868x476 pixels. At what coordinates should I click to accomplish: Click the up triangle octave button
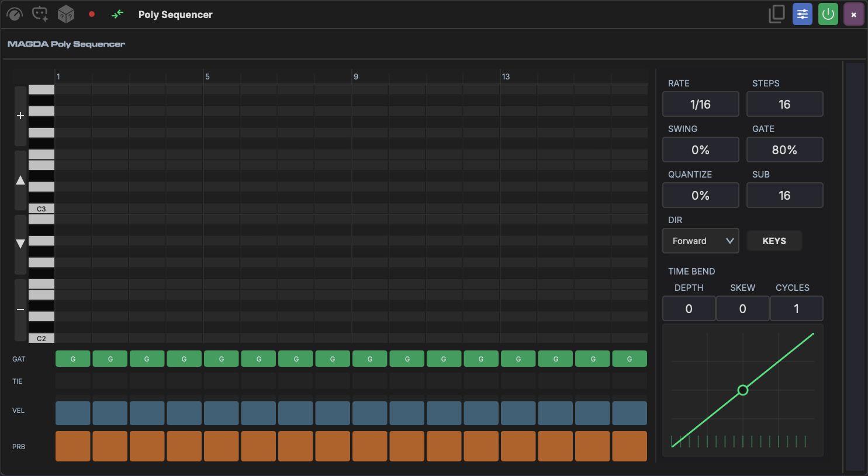pyautogui.click(x=20, y=180)
